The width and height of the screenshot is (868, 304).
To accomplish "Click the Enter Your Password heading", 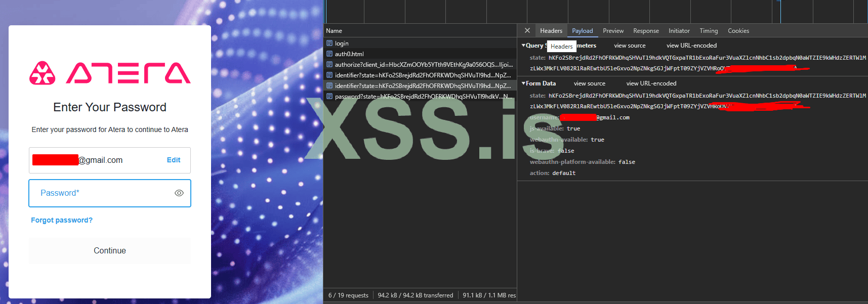I will pos(110,107).
